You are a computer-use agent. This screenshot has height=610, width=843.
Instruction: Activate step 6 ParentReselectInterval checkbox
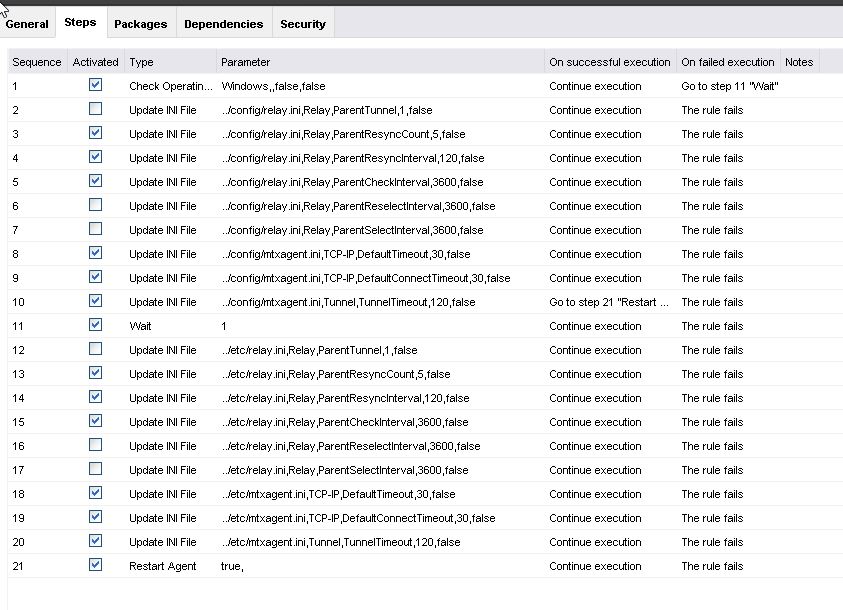tap(95, 205)
